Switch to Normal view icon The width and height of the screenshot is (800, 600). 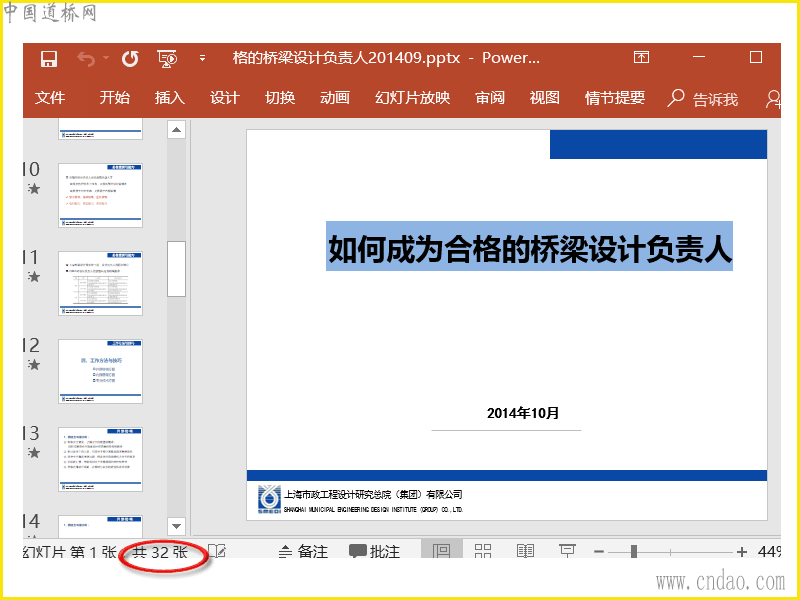(x=441, y=551)
